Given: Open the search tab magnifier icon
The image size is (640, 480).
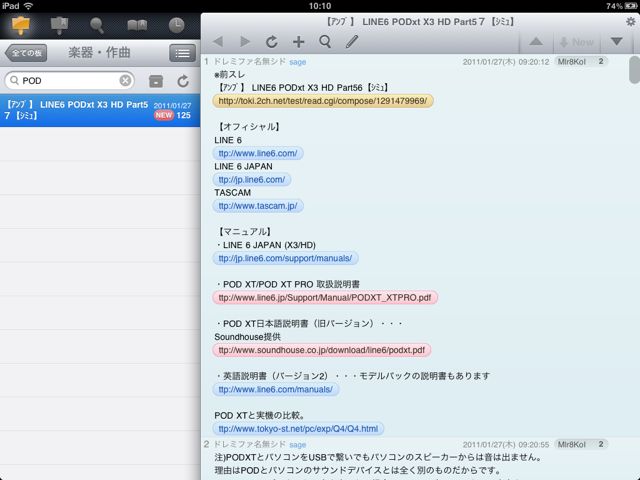Looking at the screenshot, I should pyautogui.click(x=97, y=25).
